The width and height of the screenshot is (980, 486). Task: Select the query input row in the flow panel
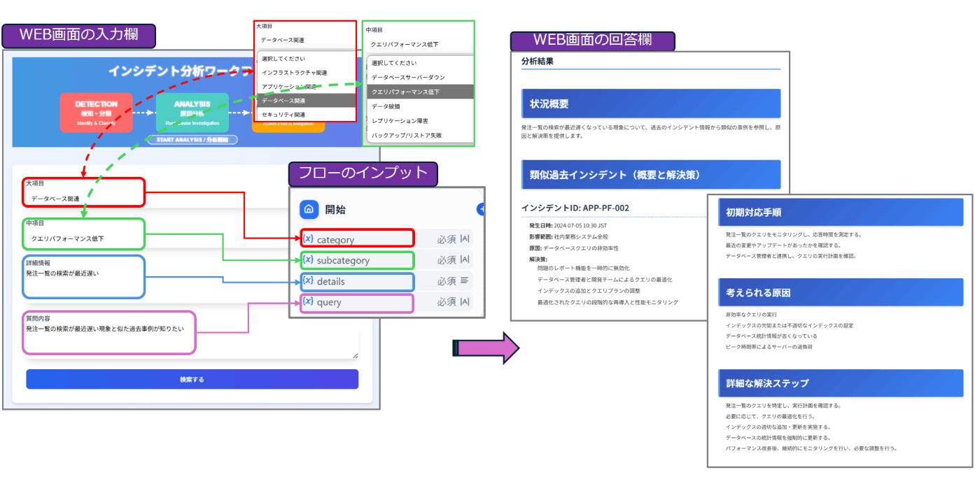click(x=386, y=302)
